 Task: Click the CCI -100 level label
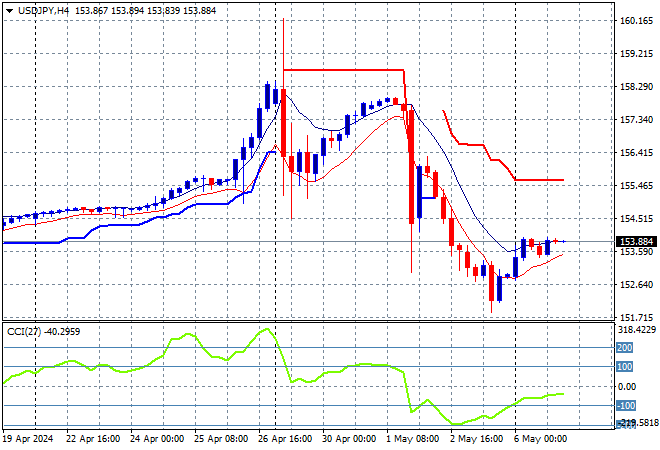tap(625, 406)
